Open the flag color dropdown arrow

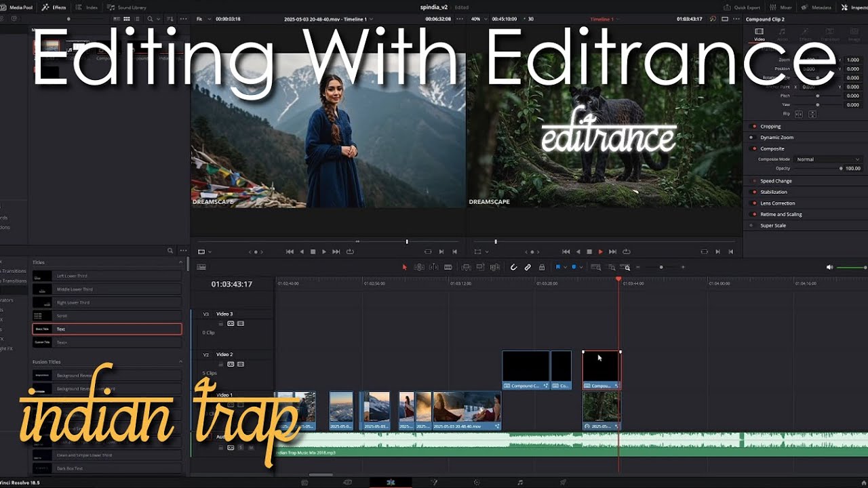tap(565, 267)
